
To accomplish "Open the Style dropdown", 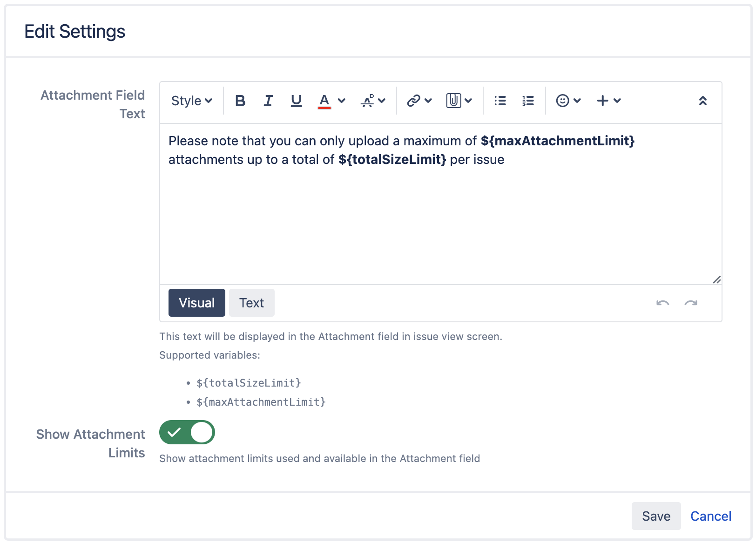I will tap(191, 101).
